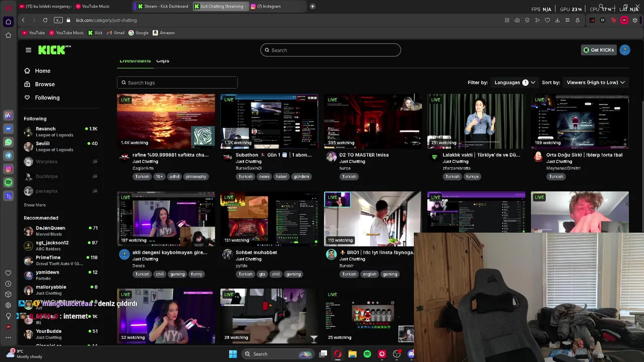Open Telegram in the Opera sidebar
Screen dimensions: 644x362
click(8, 156)
